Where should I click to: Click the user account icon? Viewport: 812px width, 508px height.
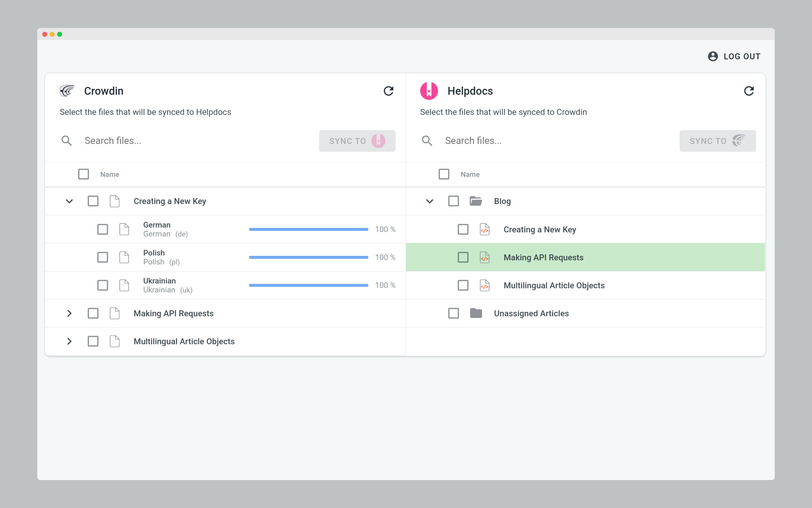(713, 56)
